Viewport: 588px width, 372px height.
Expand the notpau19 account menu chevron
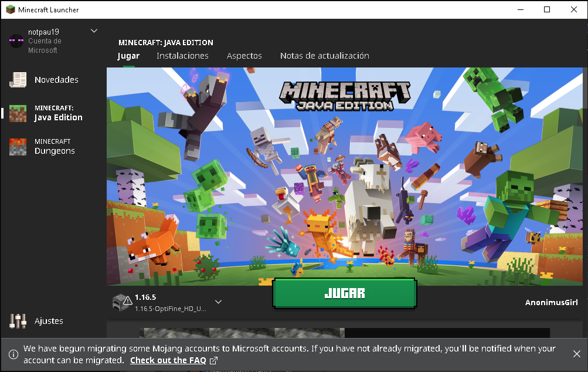tap(94, 31)
